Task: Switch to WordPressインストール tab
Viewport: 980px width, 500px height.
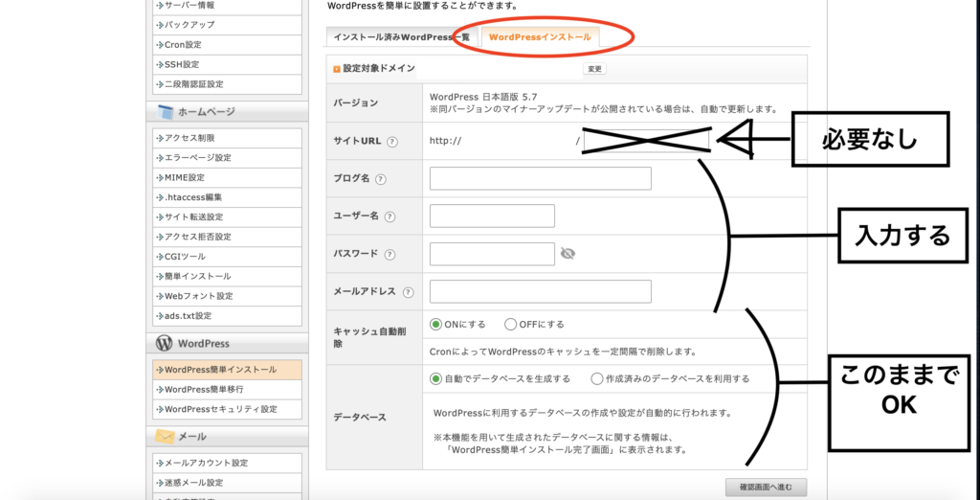Action: tap(540, 37)
